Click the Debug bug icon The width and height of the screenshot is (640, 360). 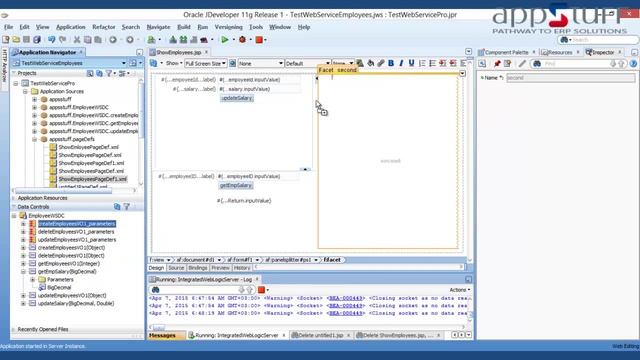(x=242, y=40)
